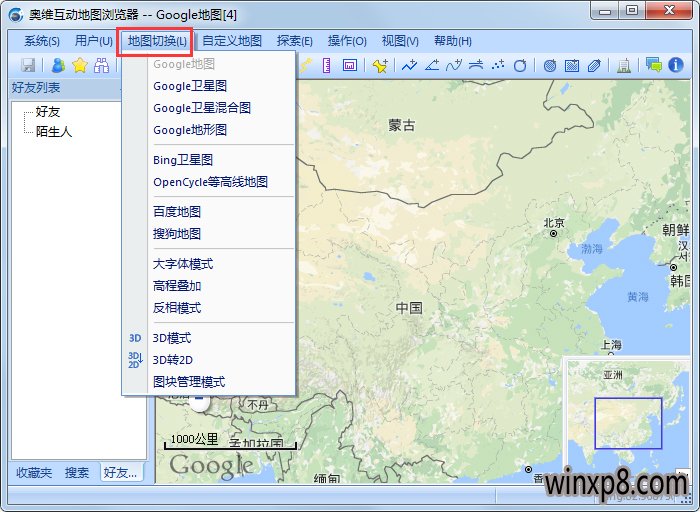Select the add arc tool icon

click(x=476, y=66)
